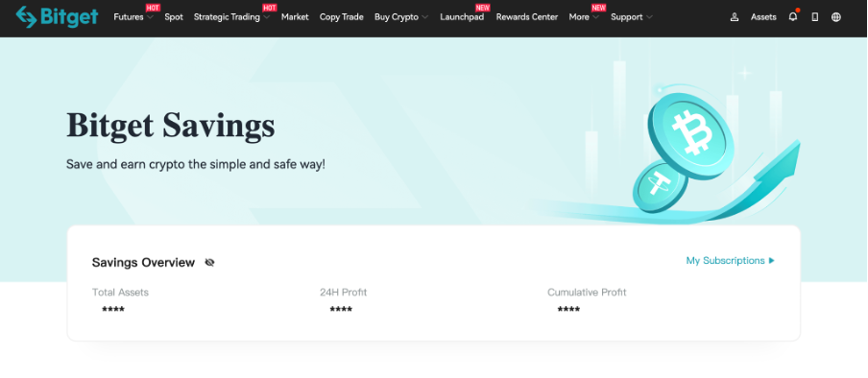Click the Cumulative Profit label
Image resolution: width=868 pixels, height=378 pixels.
587,293
